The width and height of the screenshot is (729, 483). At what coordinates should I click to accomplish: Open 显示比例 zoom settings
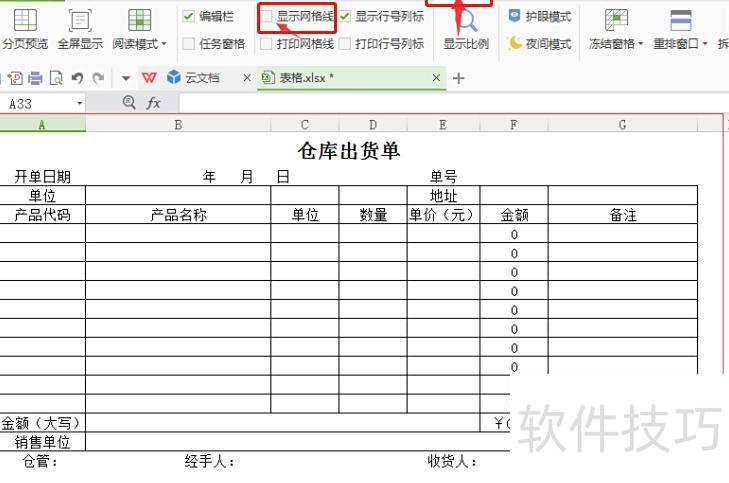click(466, 30)
